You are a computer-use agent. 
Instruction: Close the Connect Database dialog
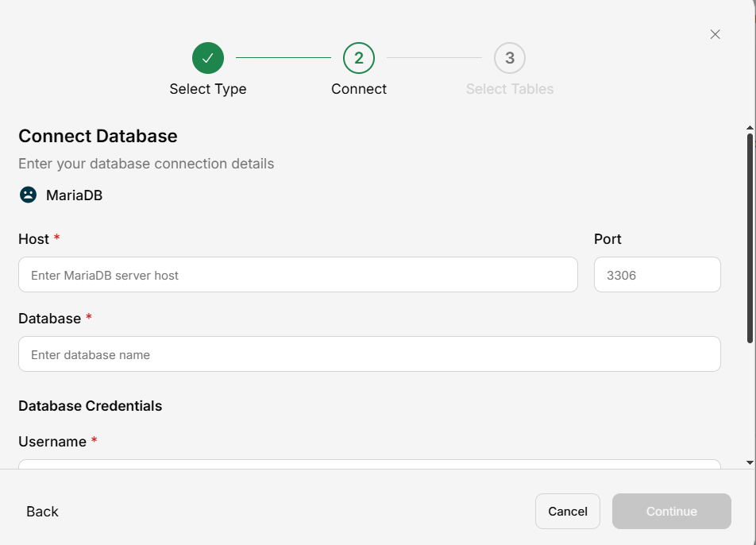[715, 34]
